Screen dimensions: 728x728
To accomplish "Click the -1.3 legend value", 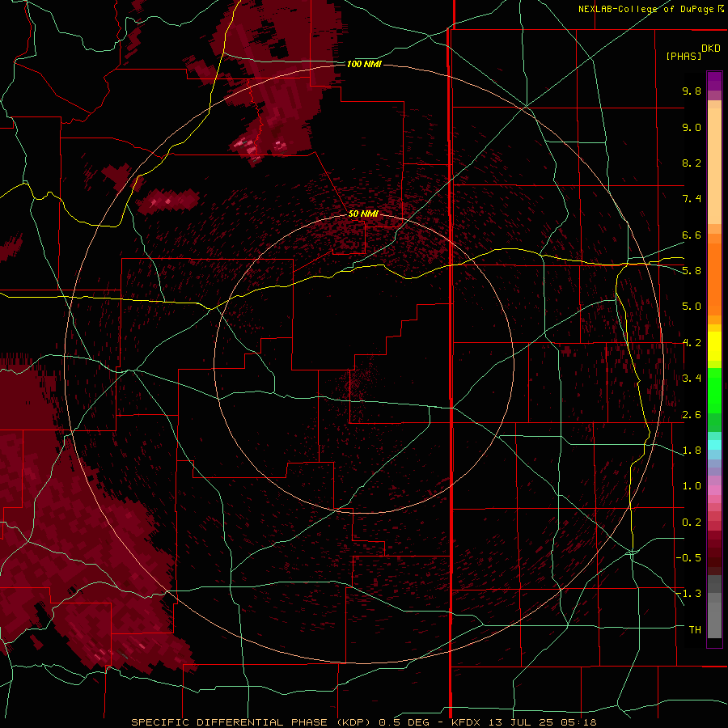I will pos(688,594).
